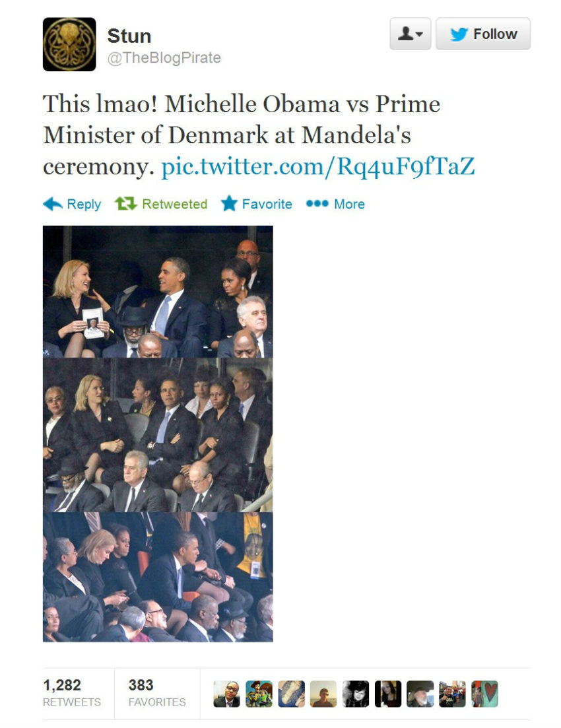This screenshot has height=728, width=561.
Task: View the 1,282 Retweets list
Action: (71, 692)
